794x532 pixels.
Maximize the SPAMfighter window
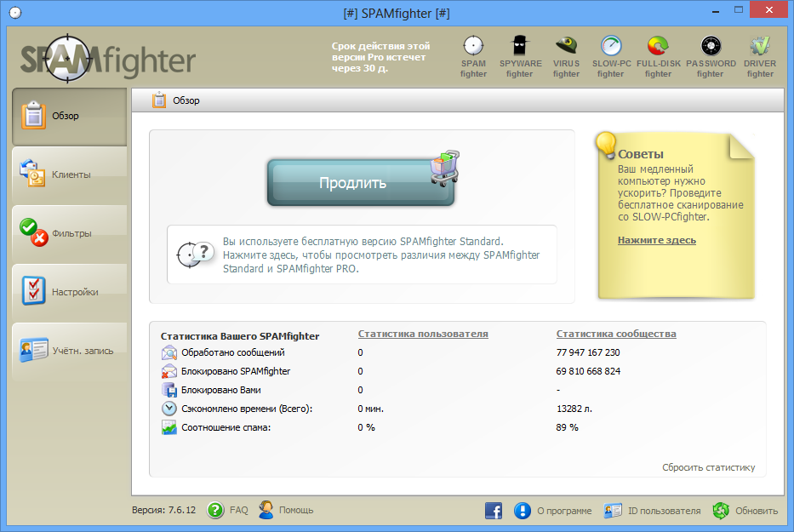(739, 10)
